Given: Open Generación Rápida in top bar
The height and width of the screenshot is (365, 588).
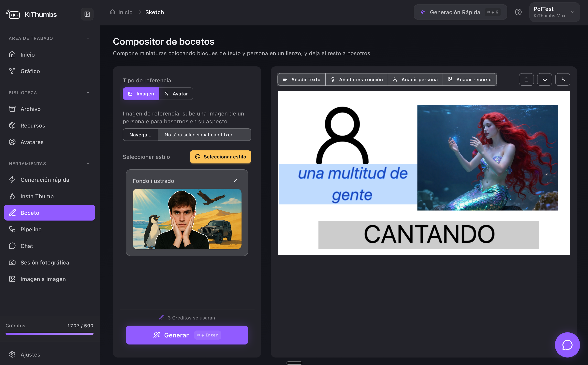Looking at the screenshot, I should click(460, 12).
